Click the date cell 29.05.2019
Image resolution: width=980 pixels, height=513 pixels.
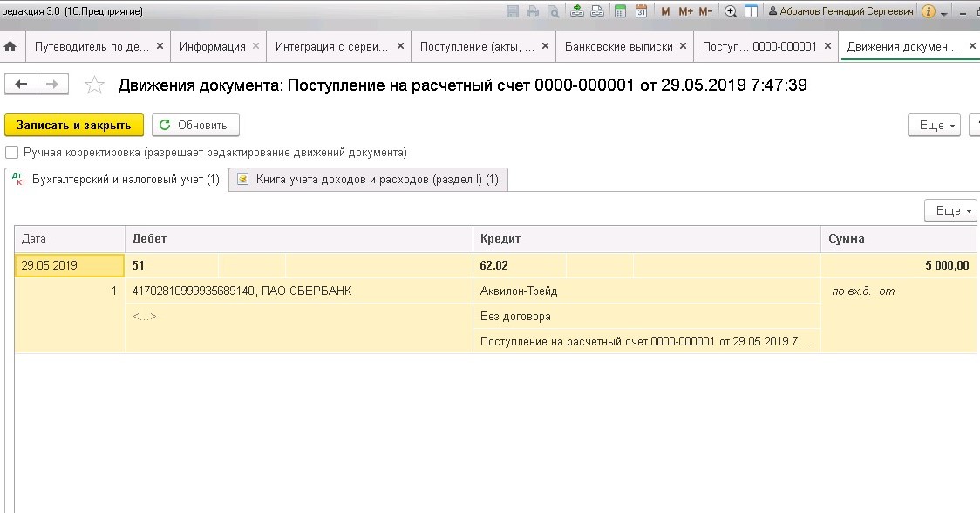(70, 265)
